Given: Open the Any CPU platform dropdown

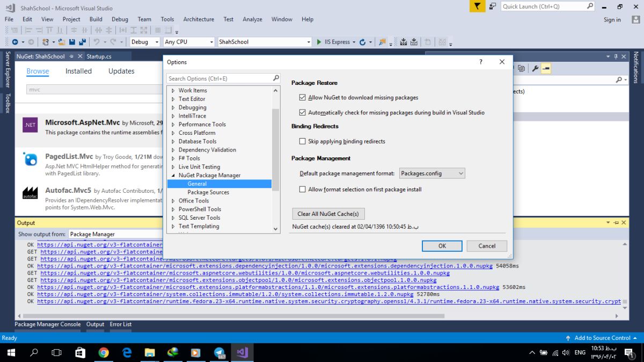Looking at the screenshot, I should [x=189, y=42].
